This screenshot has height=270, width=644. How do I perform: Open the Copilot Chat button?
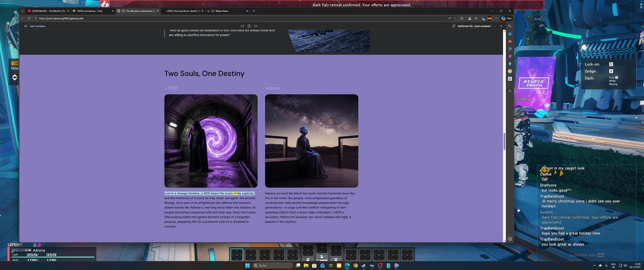click(506, 18)
